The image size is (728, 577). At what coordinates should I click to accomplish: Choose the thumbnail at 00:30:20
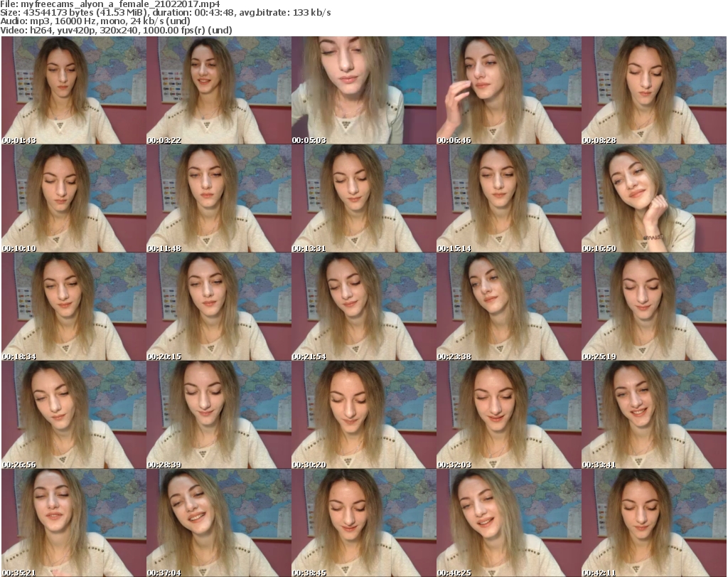click(364, 415)
